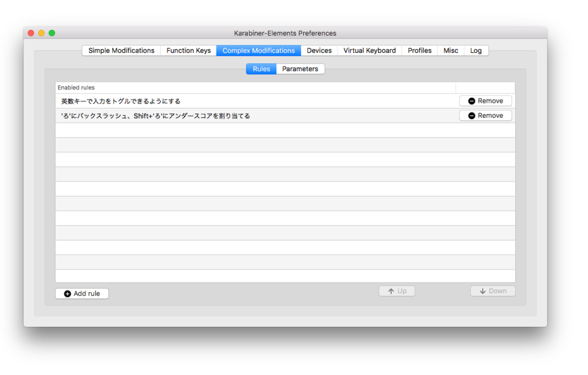Select the rule 英数キーで入力をトグルできるようにする

click(285, 101)
